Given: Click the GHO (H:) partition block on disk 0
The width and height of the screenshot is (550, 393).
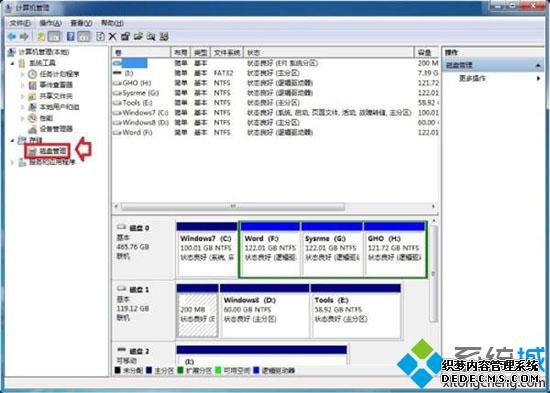Looking at the screenshot, I should tap(395, 249).
